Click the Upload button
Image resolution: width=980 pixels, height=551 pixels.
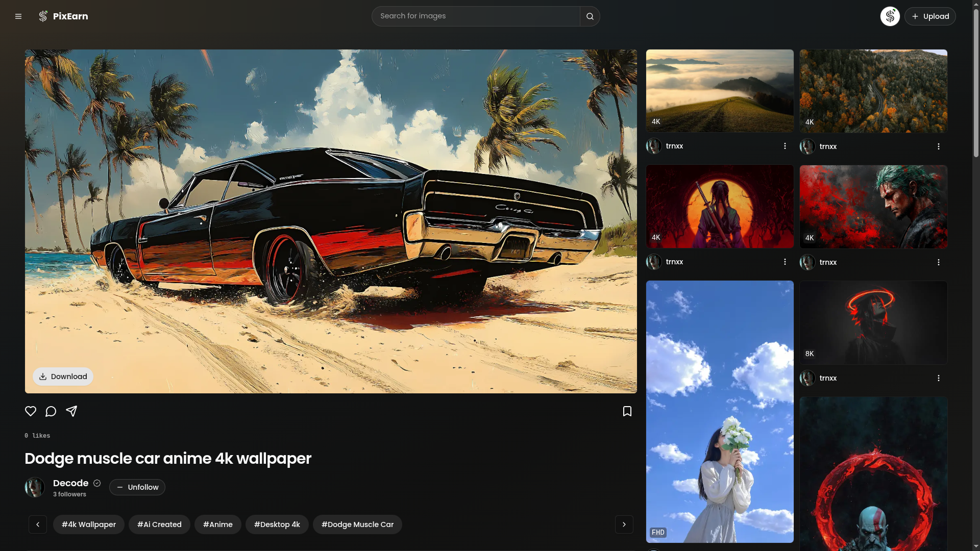(929, 16)
